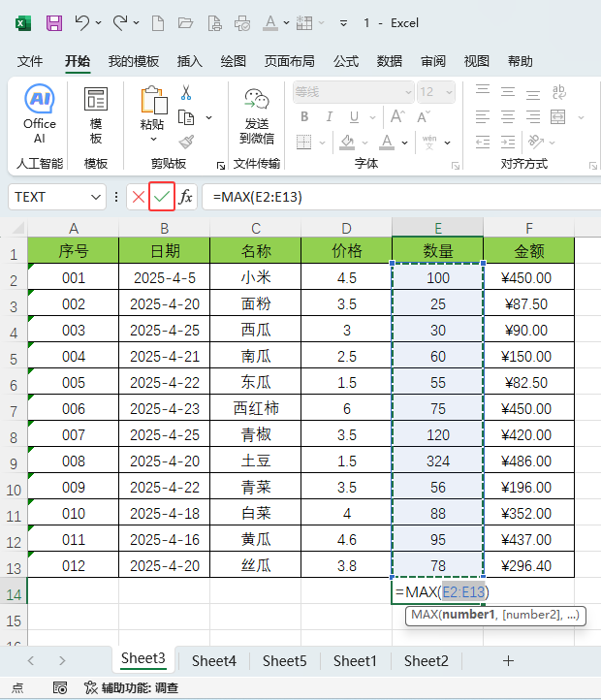
Task: Click the Copy icon in clipboard group
Action: click(x=186, y=117)
